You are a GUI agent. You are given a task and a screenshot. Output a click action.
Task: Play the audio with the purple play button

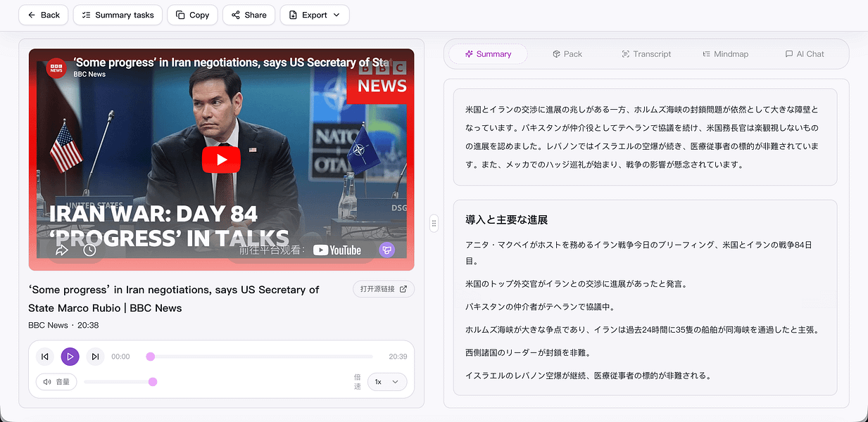[70, 357]
